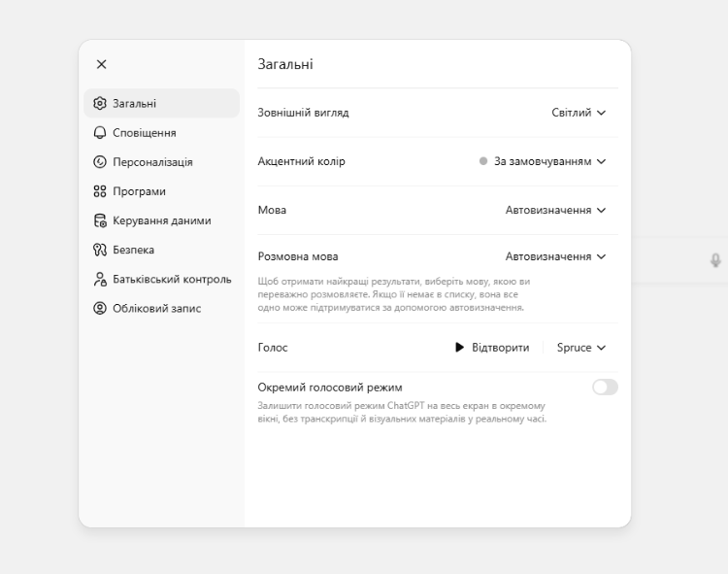The image size is (728, 574).
Task: Click the Акцентний колір gray swatch
Action: click(x=483, y=161)
